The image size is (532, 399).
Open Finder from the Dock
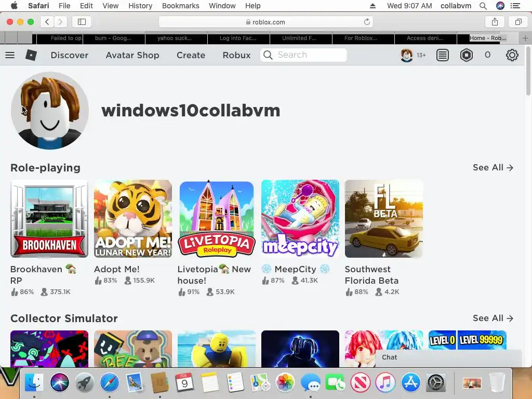click(x=34, y=382)
